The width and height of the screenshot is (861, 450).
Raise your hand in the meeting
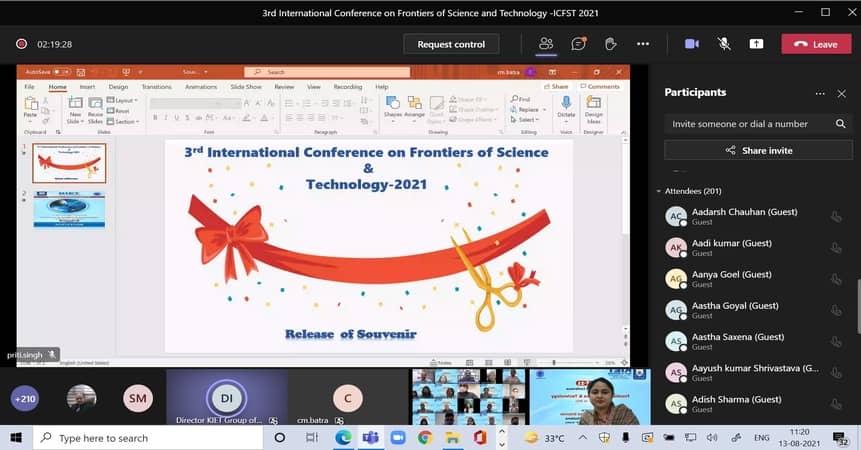pos(610,44)
